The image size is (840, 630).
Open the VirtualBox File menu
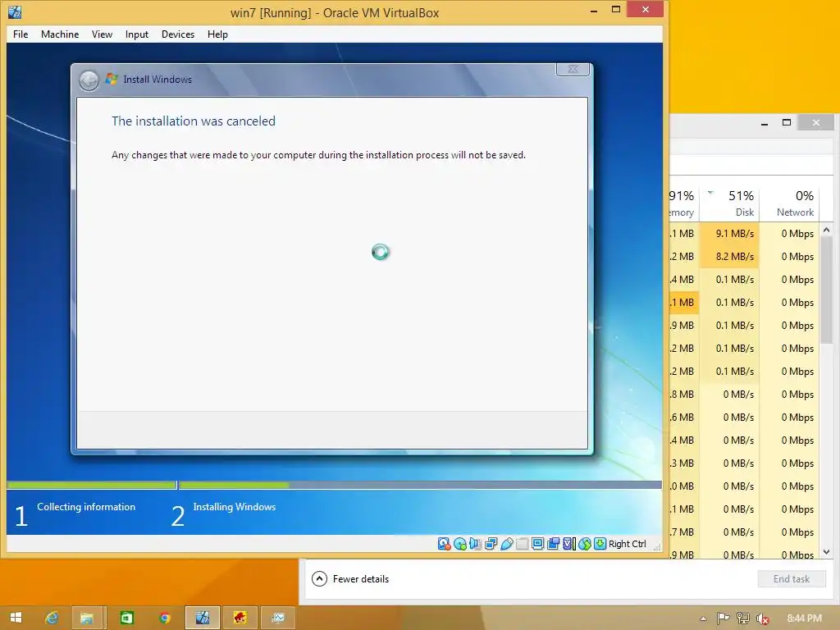[21, 34]
